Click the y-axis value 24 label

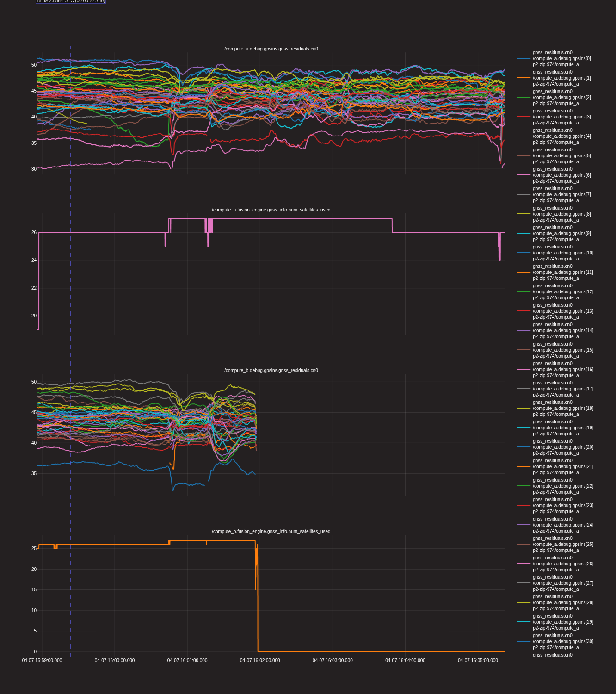(x=34, y=260)
